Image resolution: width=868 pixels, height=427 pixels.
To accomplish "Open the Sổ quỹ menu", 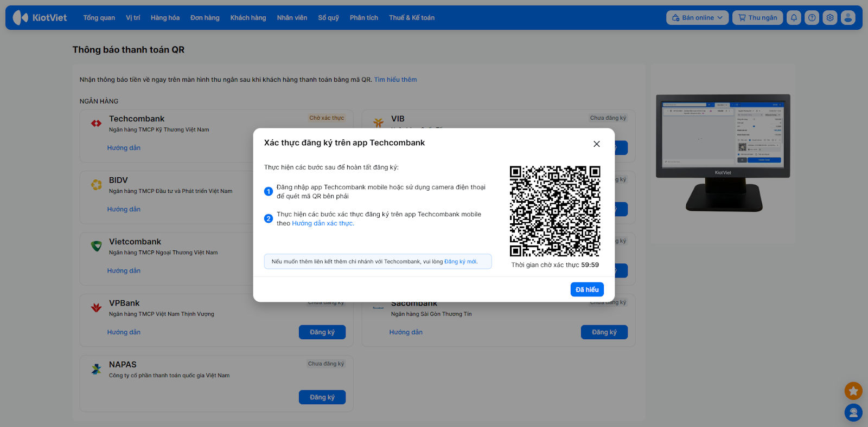I will [x=328, y=18].
